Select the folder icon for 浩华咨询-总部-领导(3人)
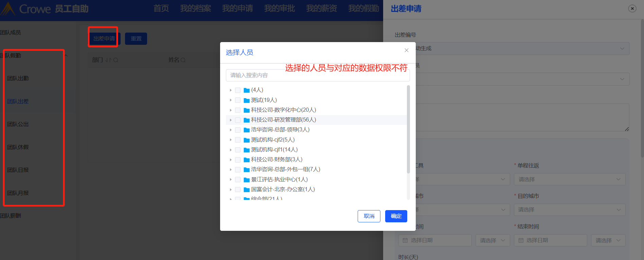This screenshot has width=644, height=260. [x=247, y=130]
